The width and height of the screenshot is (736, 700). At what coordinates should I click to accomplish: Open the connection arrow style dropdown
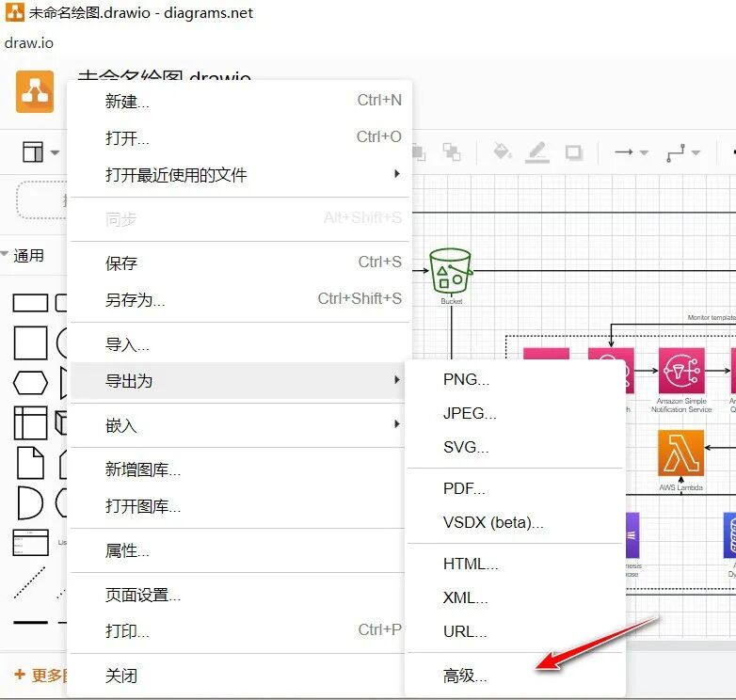coord(631,152)
